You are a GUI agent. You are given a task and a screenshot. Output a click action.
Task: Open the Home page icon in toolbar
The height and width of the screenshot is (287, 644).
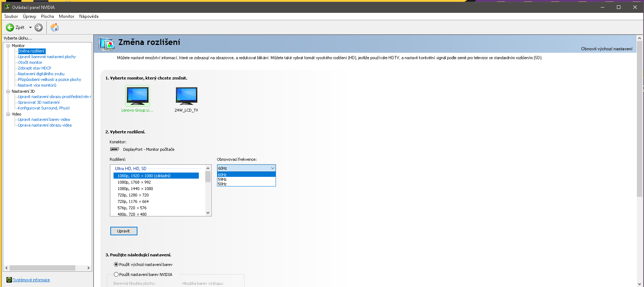(55, 27)
